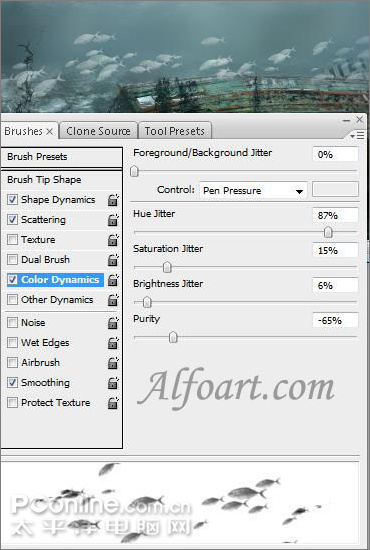
Task: Click the lock icon next to Shape Dynamics
Action: [113, 200]
